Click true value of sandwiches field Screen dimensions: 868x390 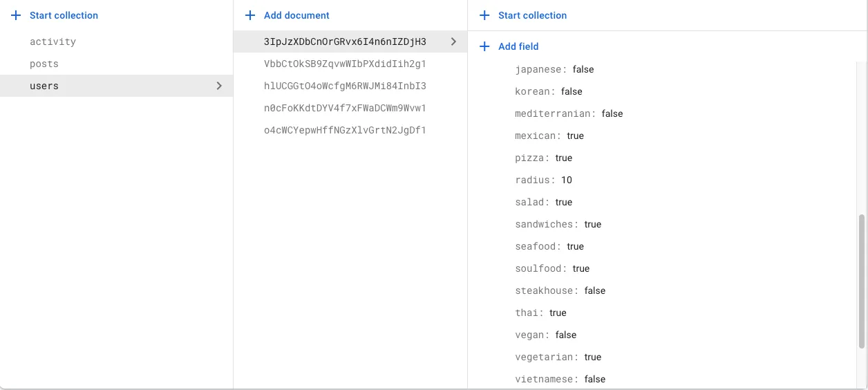[x=593, y=224]
